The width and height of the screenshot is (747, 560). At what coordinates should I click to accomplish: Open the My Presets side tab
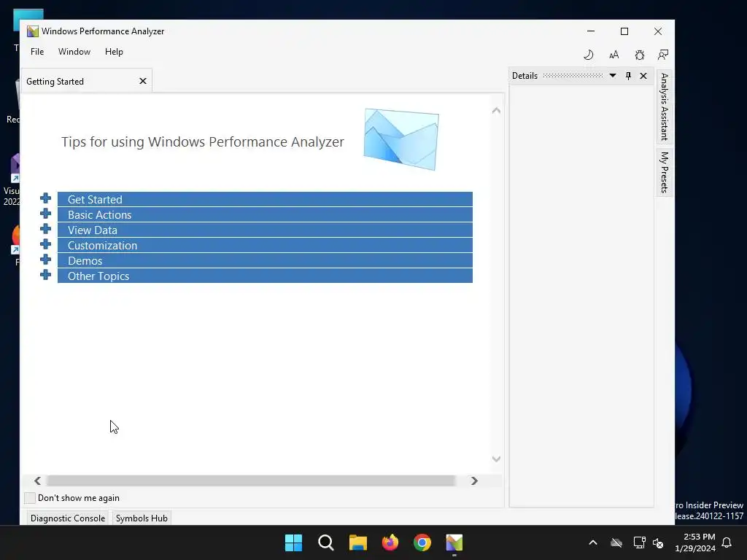[x=664, y=172]
